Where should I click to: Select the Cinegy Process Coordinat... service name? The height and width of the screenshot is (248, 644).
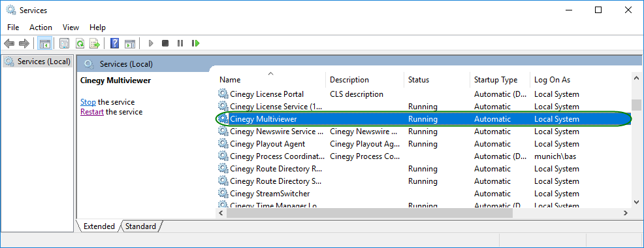pos(278,156)
